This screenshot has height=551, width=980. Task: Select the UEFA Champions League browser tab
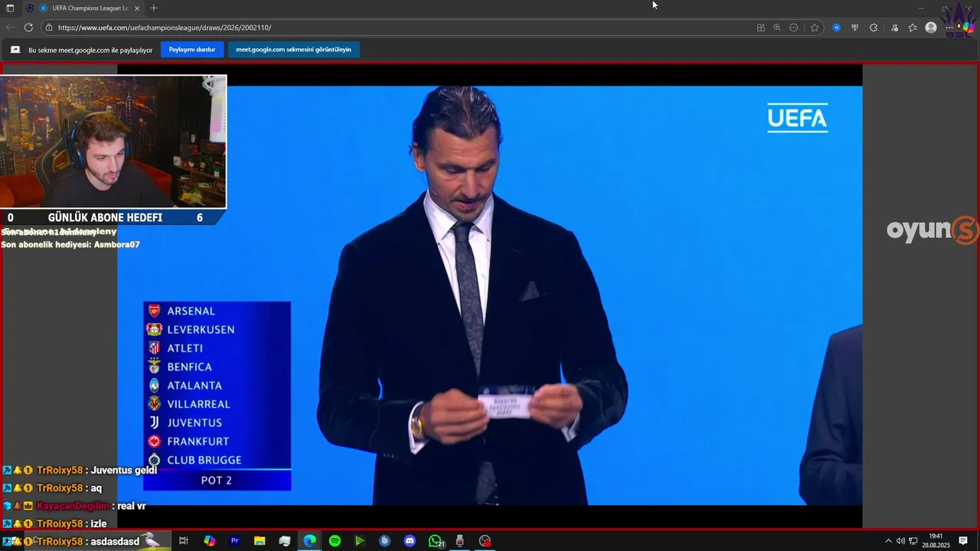tap(84, 8)
